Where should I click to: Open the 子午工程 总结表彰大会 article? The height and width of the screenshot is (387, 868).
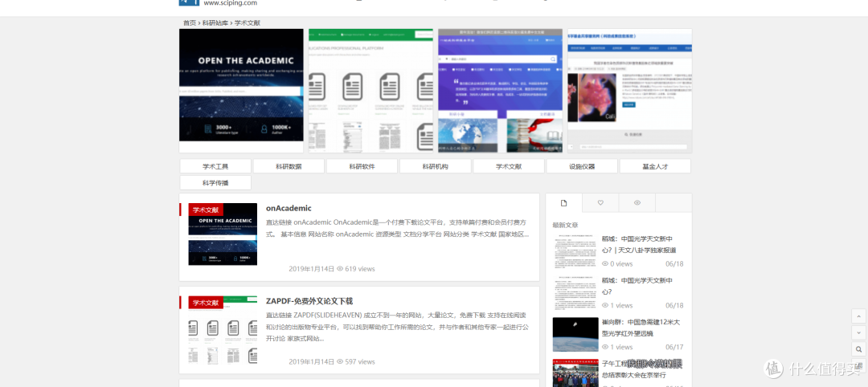(641, 369)
